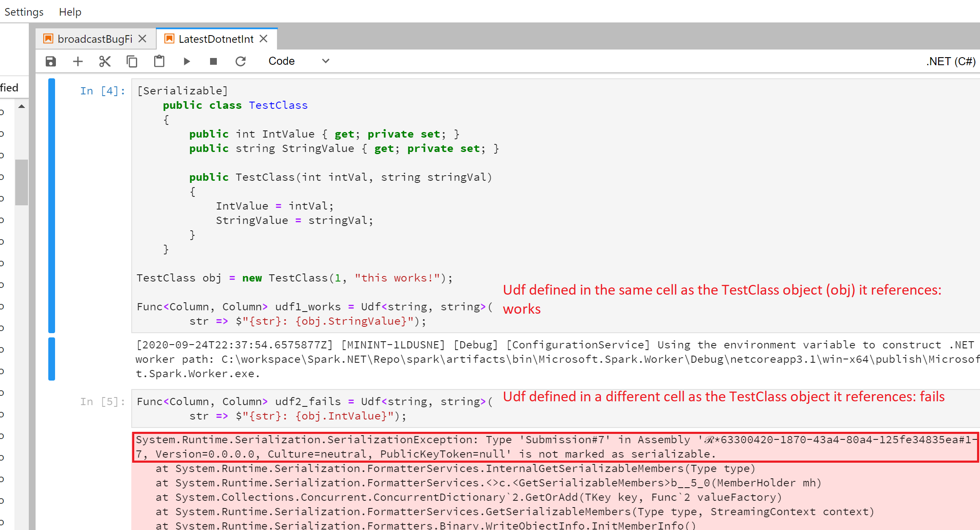The height and width of the screenshot is (530, 980).
Task: Close the LatestDotnetInt tab
Action: click(263, 39)
